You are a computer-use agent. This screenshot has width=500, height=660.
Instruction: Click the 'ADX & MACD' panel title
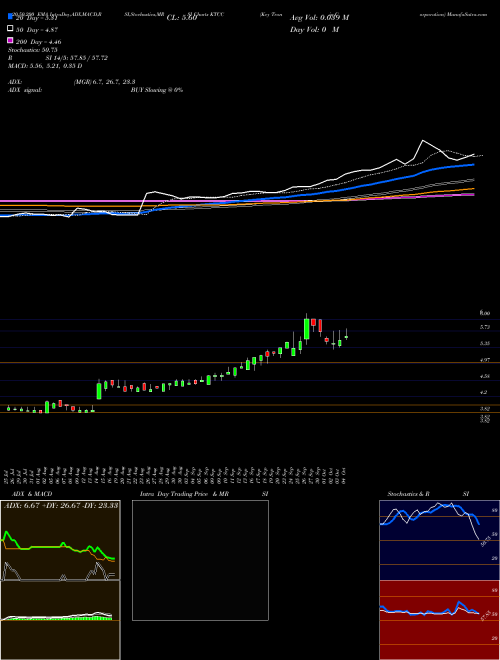point(32,494)
